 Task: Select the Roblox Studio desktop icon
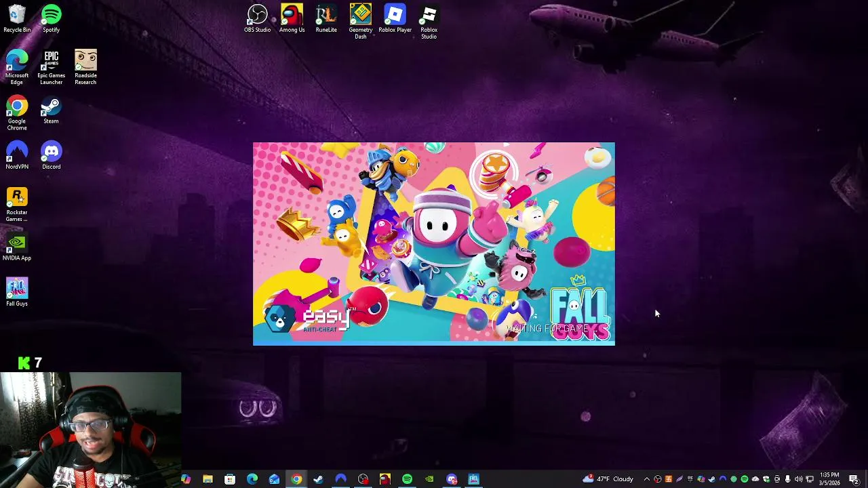[429, 21]
